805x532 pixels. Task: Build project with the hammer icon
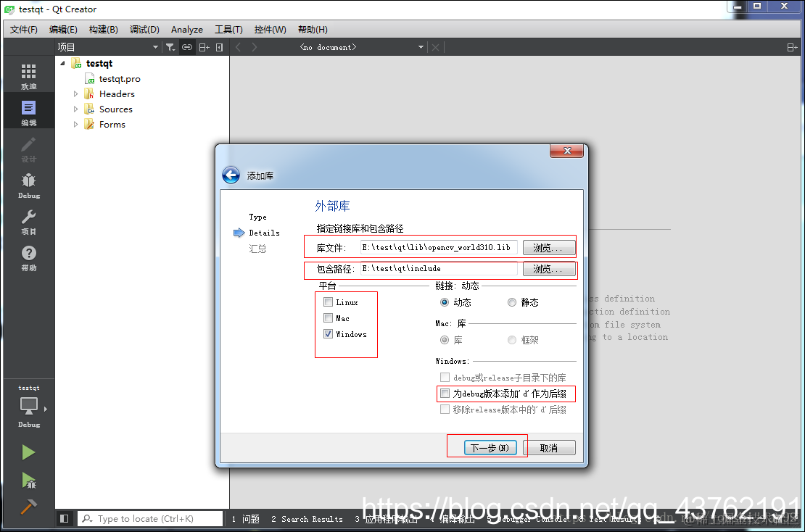click(29, 507)
